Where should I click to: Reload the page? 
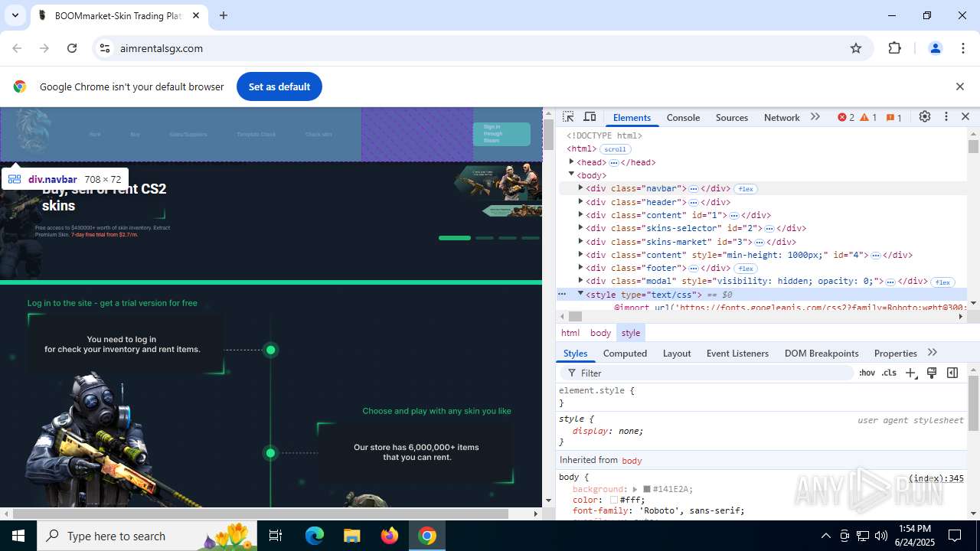[x=72, y=48]
